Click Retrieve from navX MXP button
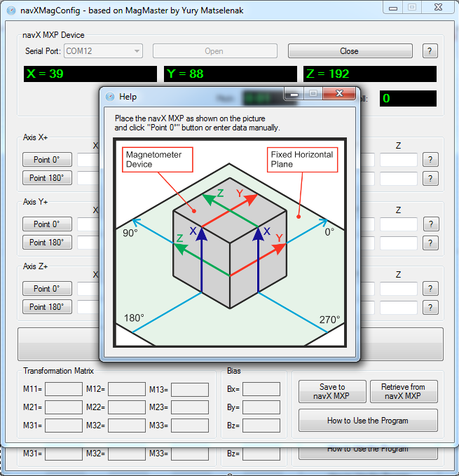459x476 pixels. (x=404, y=392)
